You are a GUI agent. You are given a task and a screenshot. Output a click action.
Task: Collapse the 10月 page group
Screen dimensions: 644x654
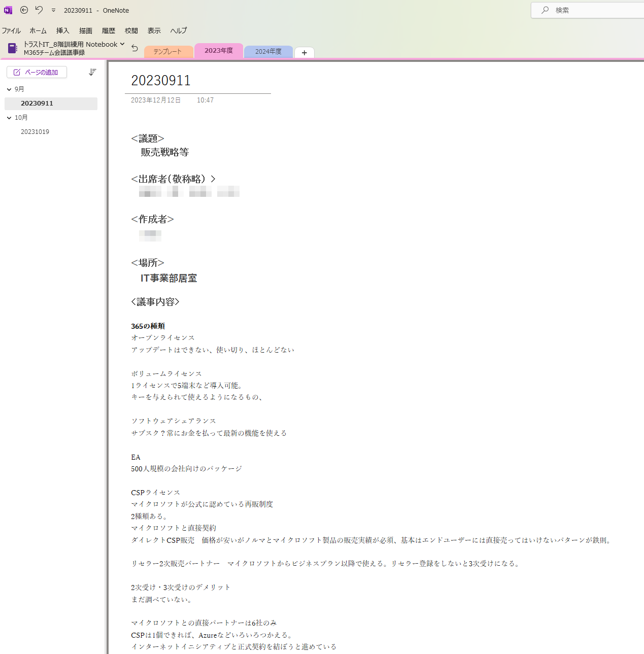tap(9, 118)
